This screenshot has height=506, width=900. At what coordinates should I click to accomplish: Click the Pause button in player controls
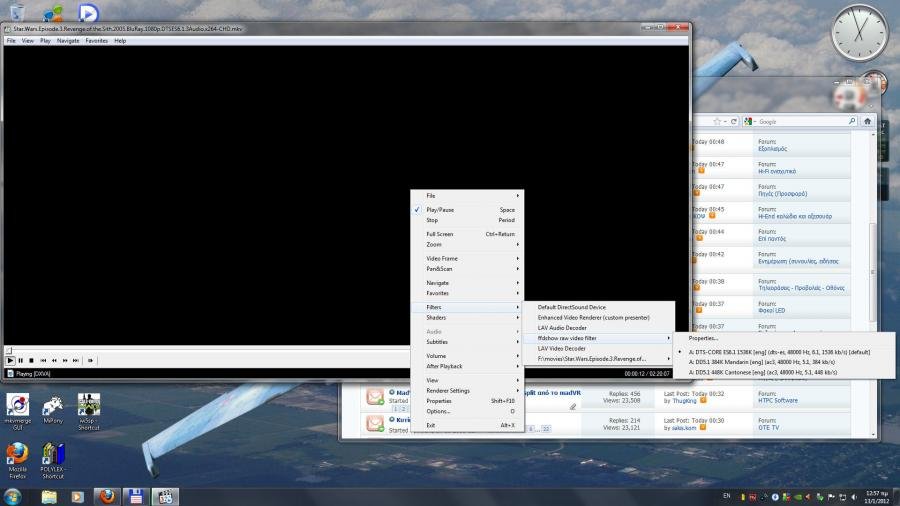(x=21, y=360)
